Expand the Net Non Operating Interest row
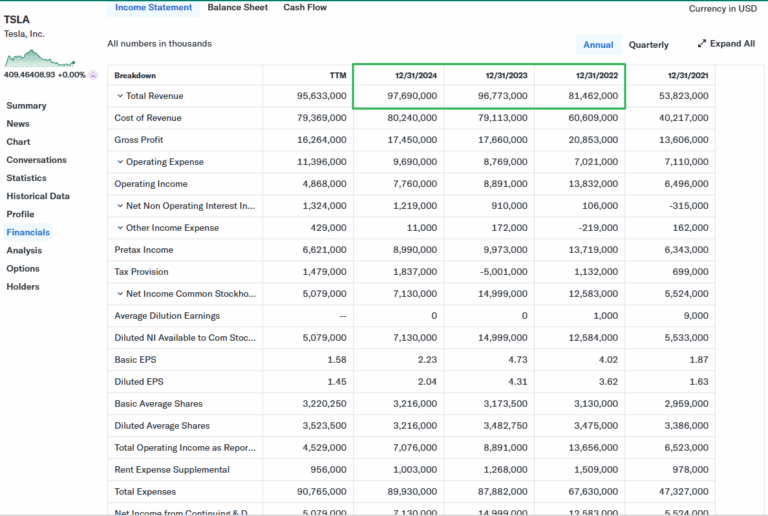768x516 pixels. point(120,206)
